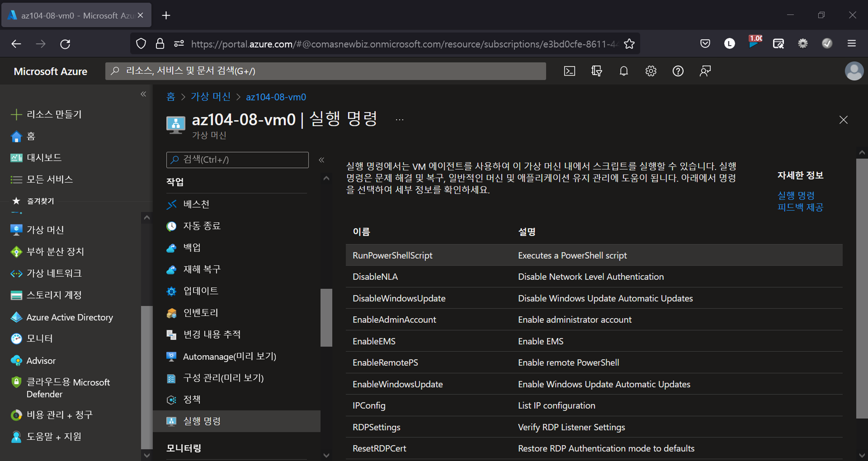
Task: Click main content scrollbar thumb
Action: 861,288
